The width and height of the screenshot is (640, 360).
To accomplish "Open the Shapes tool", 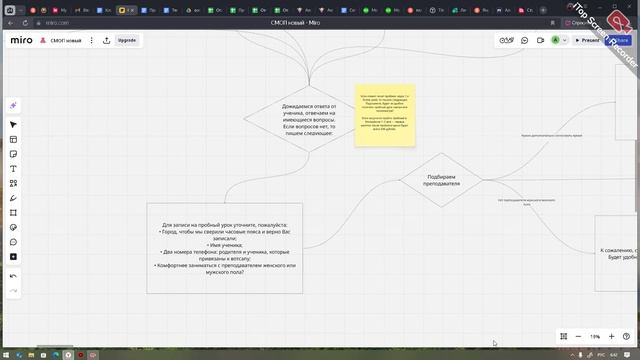I will [13, 183].
